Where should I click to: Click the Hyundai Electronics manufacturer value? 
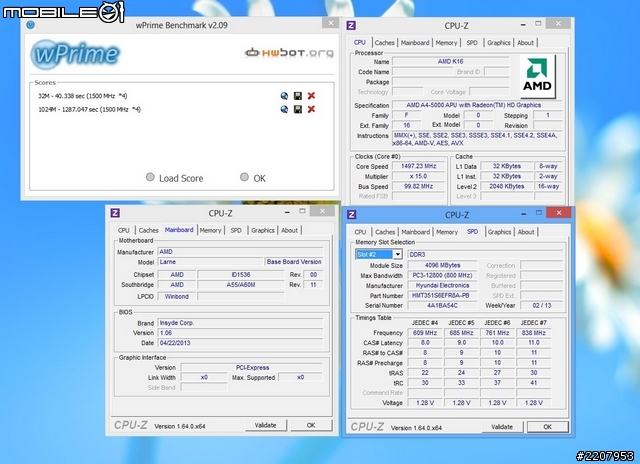442,286
